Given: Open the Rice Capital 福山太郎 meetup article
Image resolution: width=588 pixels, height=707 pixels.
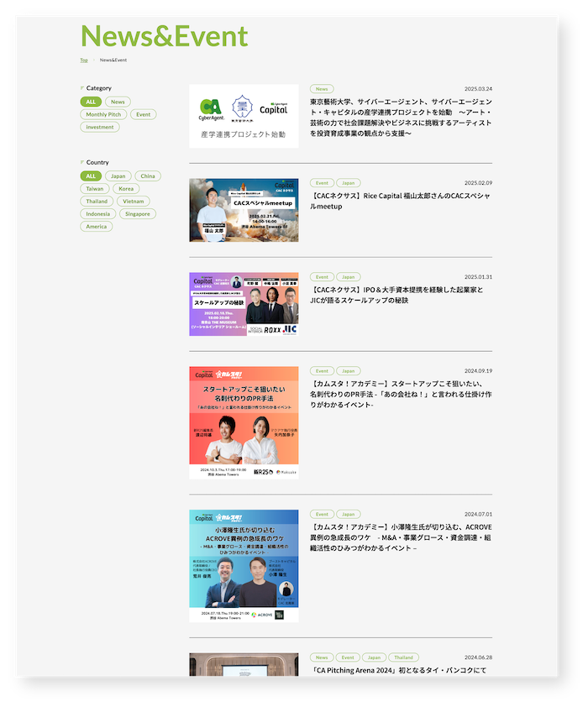Looking at the screenshot, I should [x=400, y=201].
